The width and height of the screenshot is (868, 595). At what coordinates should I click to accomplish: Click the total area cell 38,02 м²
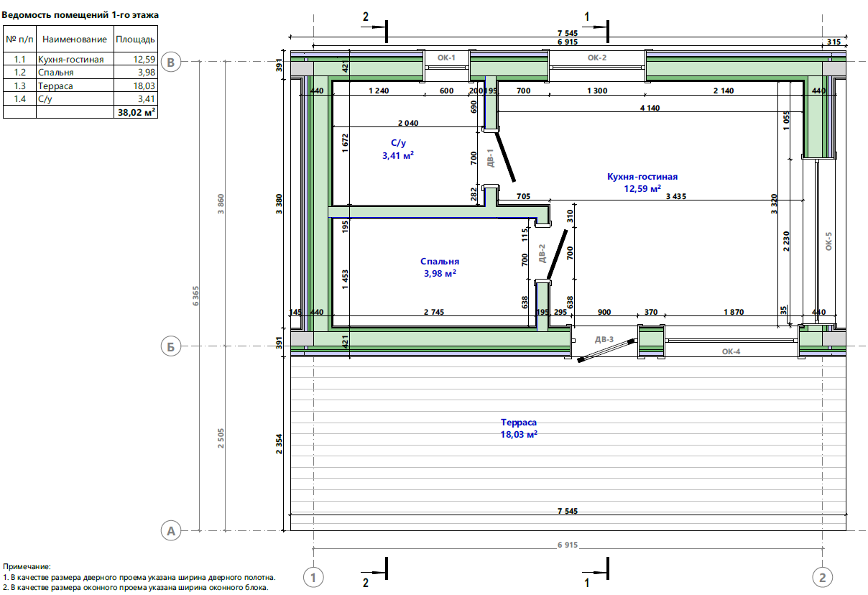pyautogui.click(x=137, y=112)
